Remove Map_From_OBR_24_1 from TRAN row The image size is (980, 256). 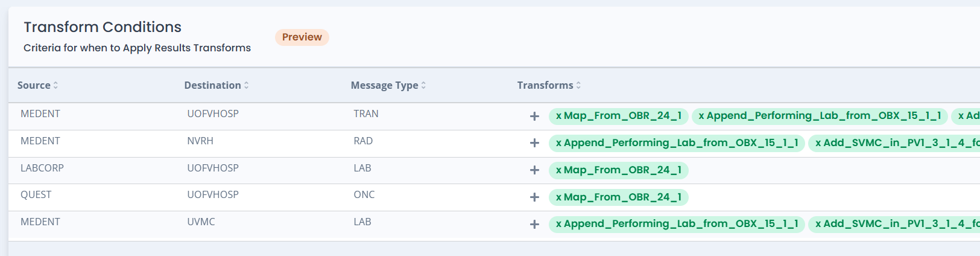click(x=558, y=116)
